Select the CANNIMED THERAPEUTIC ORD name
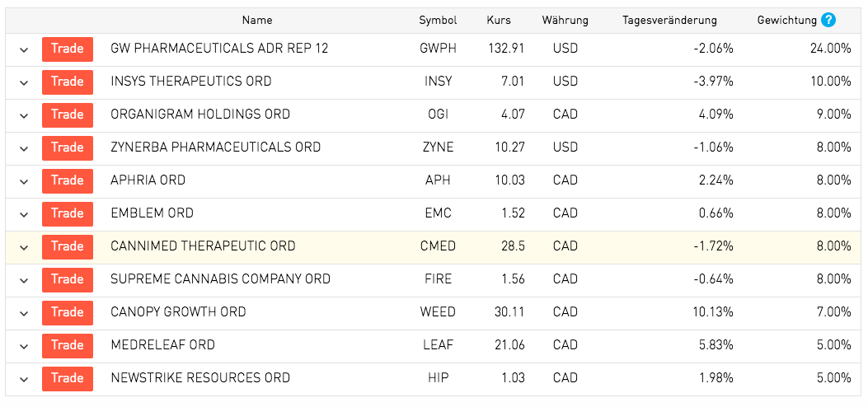Image resolution: width=868 pixels, height=407 pixels. (x=203, y=246)
